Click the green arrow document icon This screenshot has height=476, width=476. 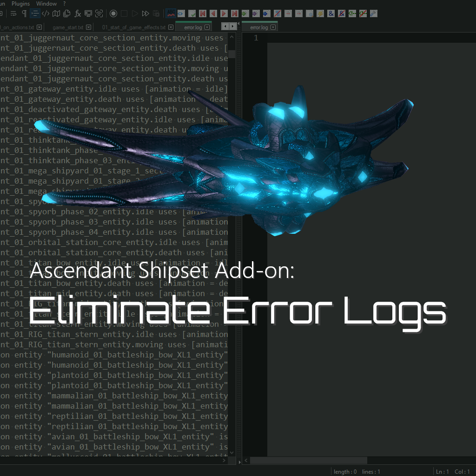[245, 13]
